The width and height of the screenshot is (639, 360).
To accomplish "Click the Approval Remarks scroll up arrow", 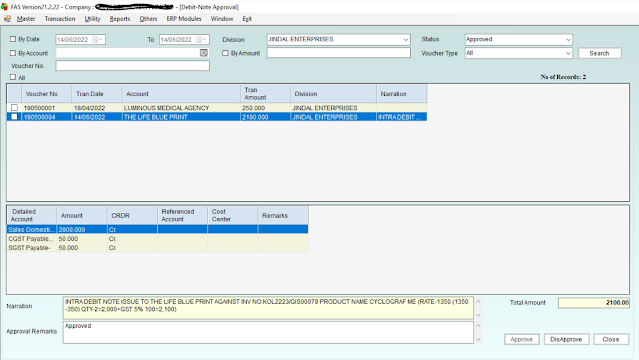I will pos(478,326).
